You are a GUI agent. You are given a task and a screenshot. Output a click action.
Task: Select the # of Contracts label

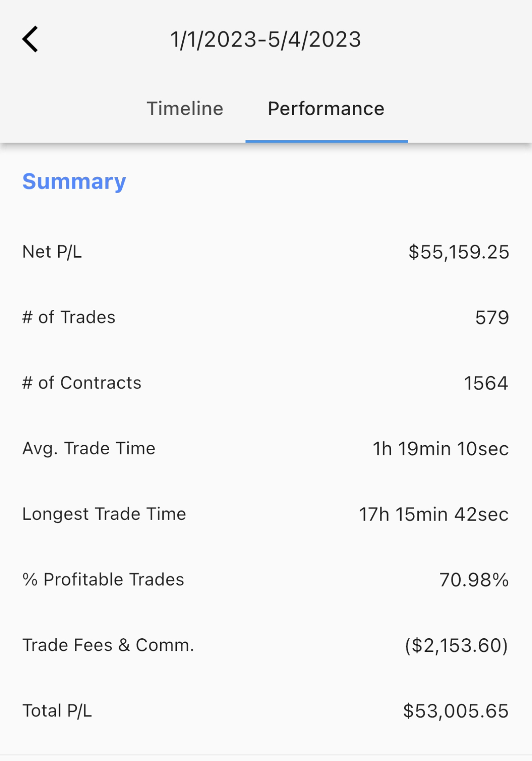82,383
